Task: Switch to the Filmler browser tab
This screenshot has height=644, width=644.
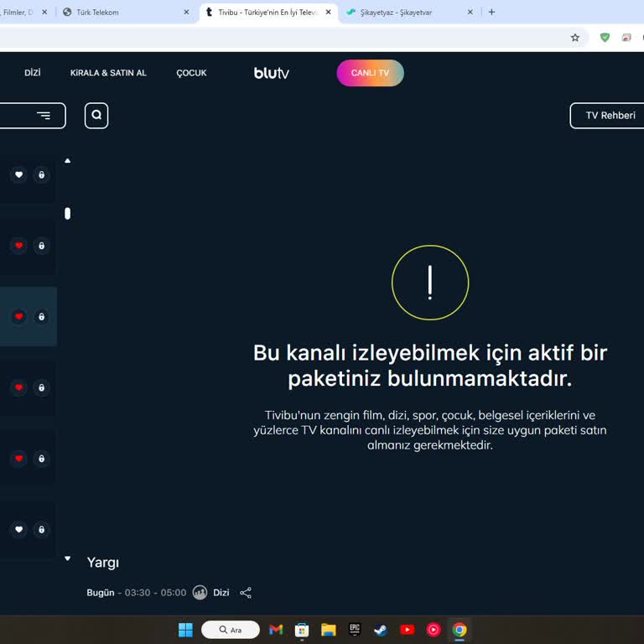Action: [x=24, y=13]
